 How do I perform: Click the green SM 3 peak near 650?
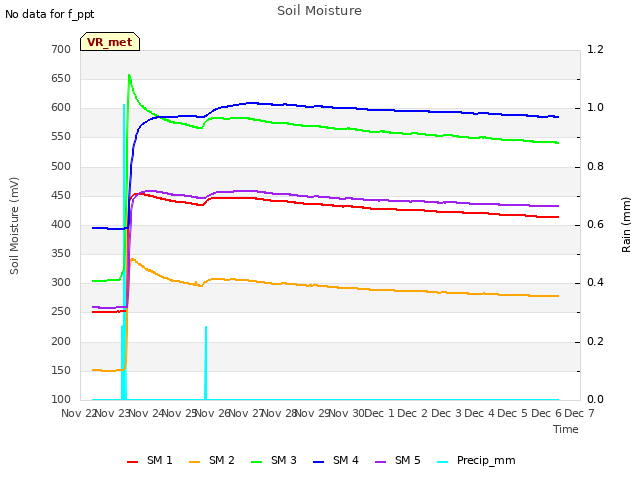129,76
